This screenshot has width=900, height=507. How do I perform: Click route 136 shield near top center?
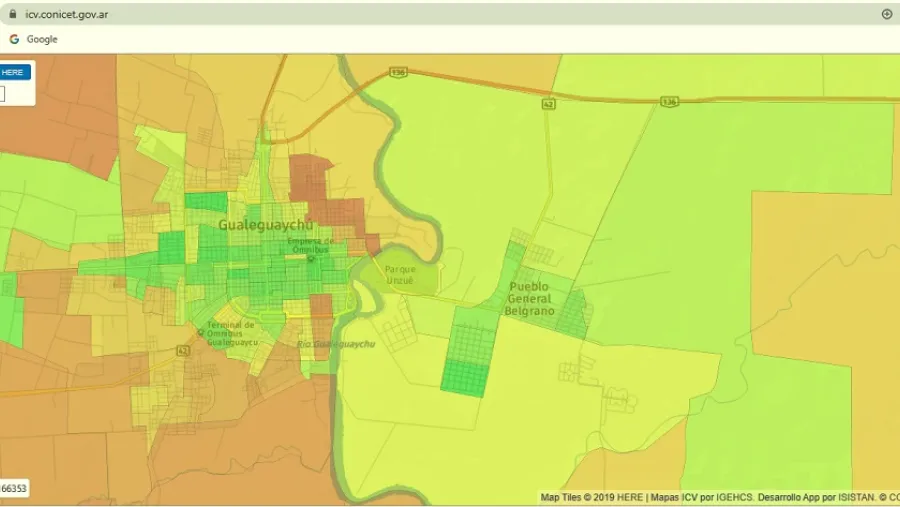pyautogui.click(x=398, y=72)
